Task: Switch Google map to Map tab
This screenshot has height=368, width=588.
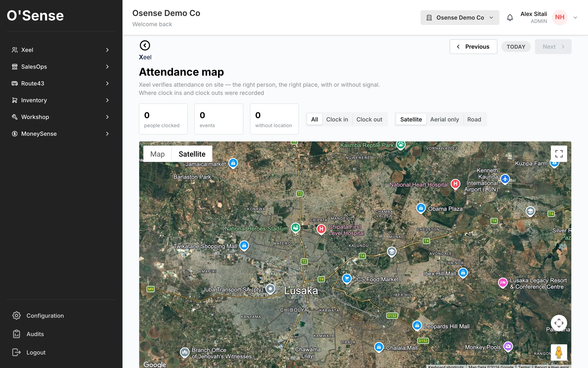Action: [x=157, y=154]
